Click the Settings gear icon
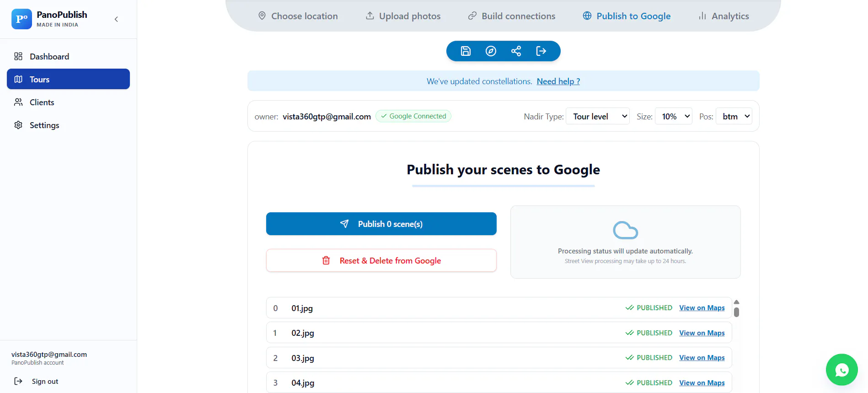Viewport: 868px width, 393px height. click(x=18, y=125)
